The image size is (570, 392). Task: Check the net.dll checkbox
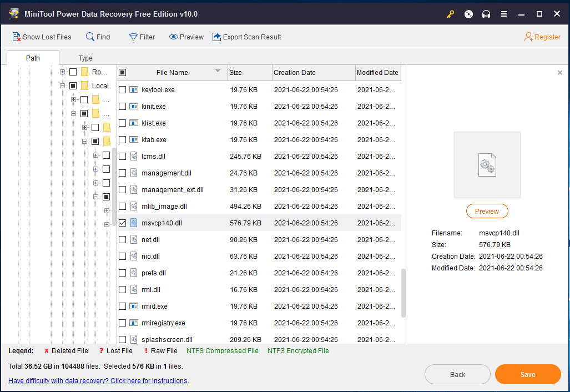point(123,240)
